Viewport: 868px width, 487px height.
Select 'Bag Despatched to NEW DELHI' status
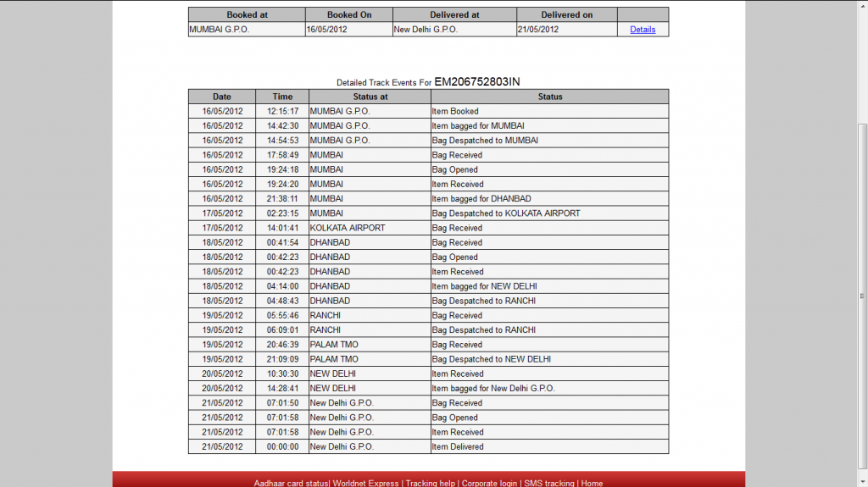[x=549, y=359]
